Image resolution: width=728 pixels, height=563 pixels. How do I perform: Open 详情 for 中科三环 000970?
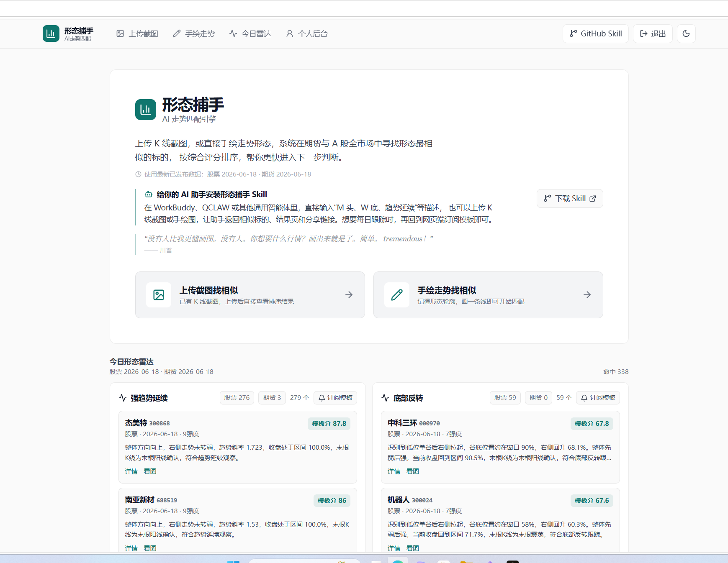tap(394, 471)
